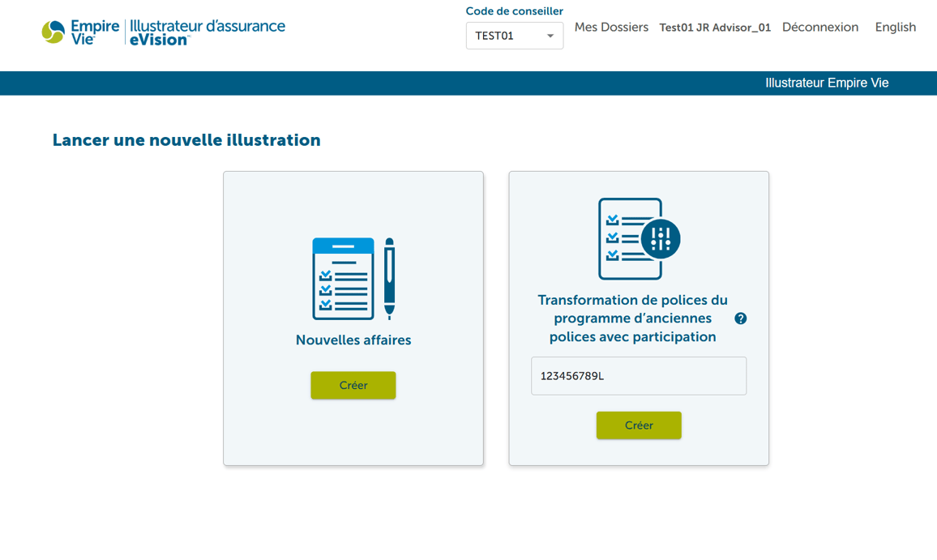Focus the policy number field 123456789L

639,376
